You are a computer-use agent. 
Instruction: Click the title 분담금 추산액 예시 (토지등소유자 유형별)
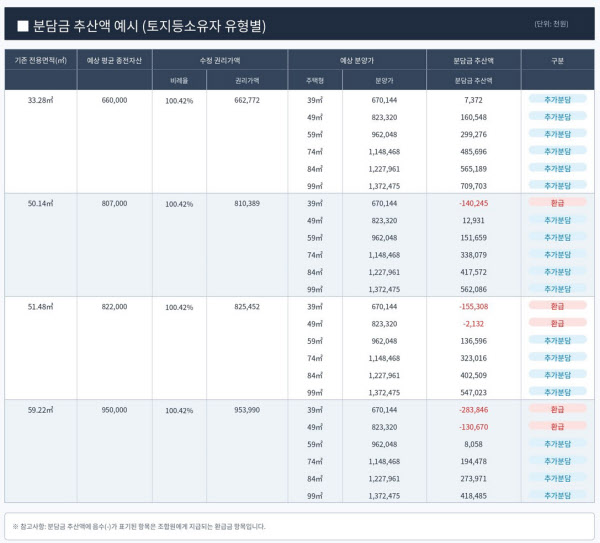[x=149, y=26]
